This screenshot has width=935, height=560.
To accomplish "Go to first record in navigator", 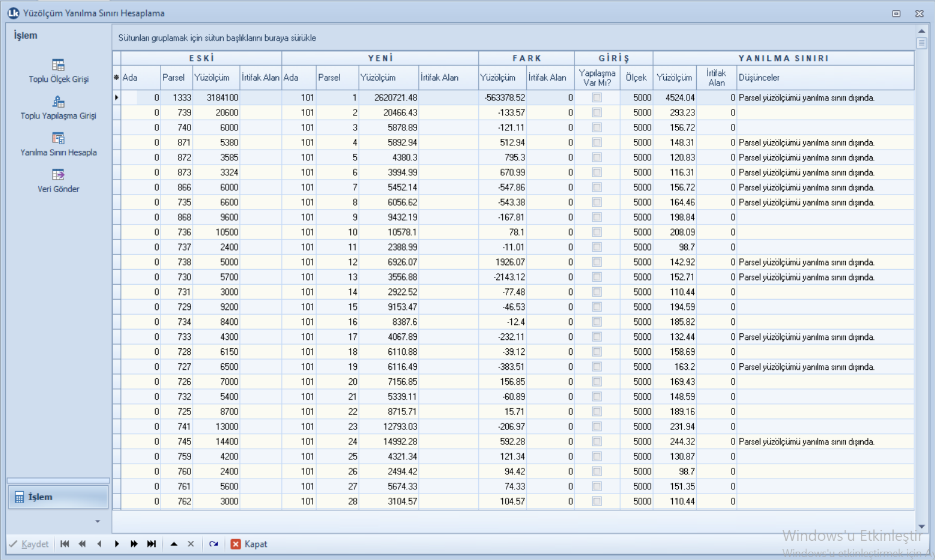I will (65, 544).
